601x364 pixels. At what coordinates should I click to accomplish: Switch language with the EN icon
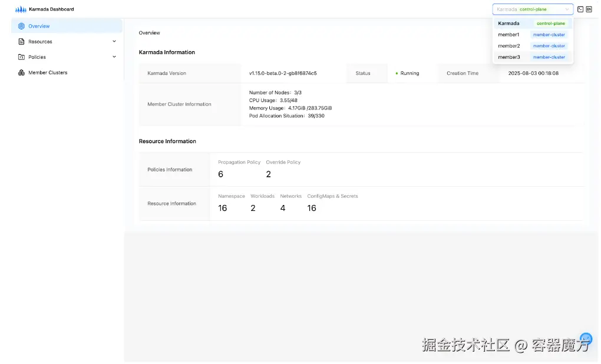coord(589,9)
